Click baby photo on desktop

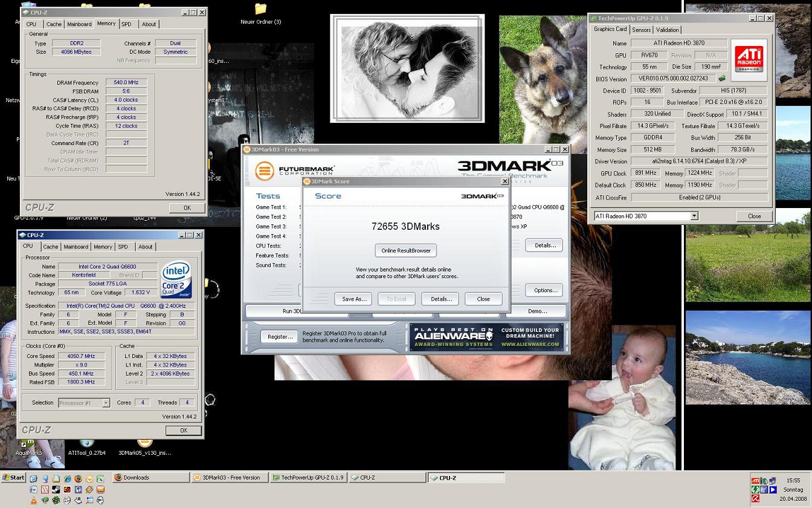click(622, 398)
